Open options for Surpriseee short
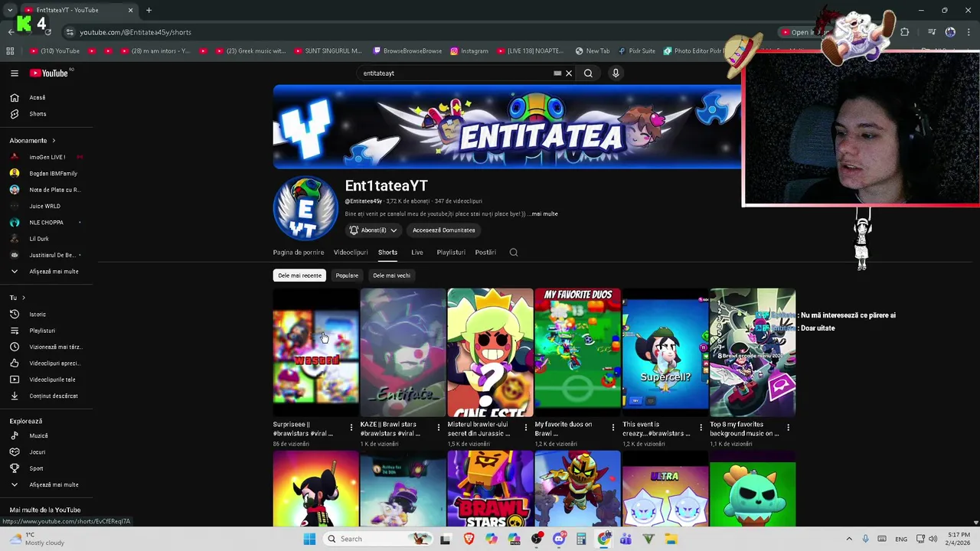980x551 pixels. click(351, 427)
